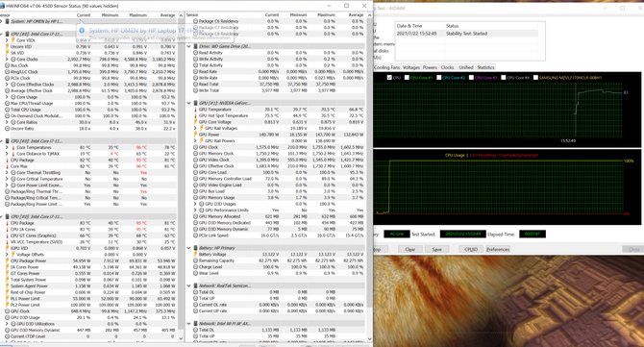Click the chip icon of System: HP OMEN header
Viewport: 644px width, 347px height.
click(7, 21)
